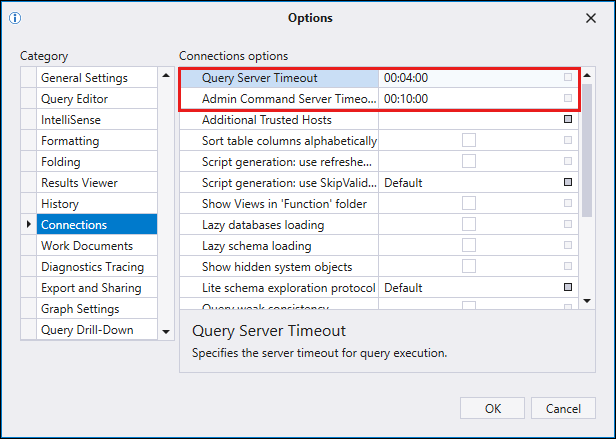This screenshot has width=616, height=439.
Task: Toggle Show Views in 'Function' folder checkbox
Action: (468, 204)
